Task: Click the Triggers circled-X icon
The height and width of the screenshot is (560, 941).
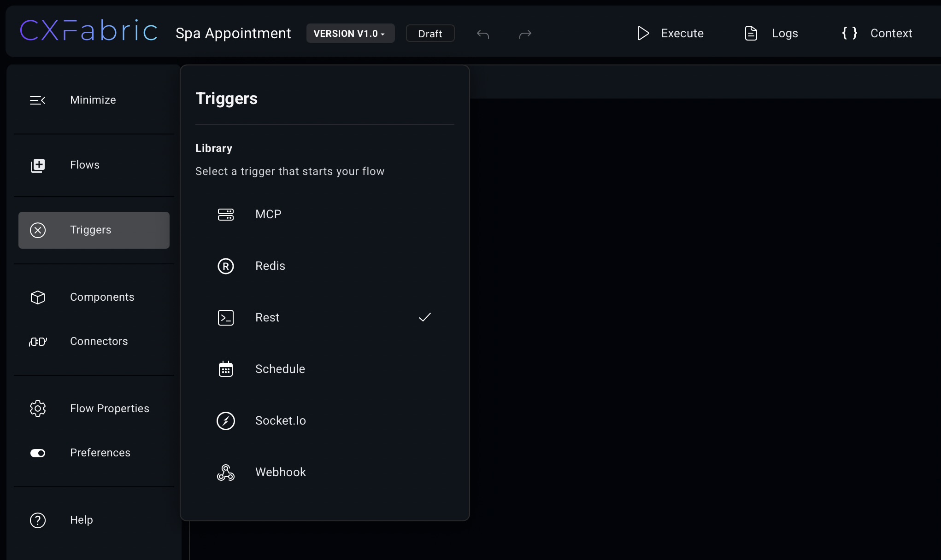Action: tap(38, 230)
